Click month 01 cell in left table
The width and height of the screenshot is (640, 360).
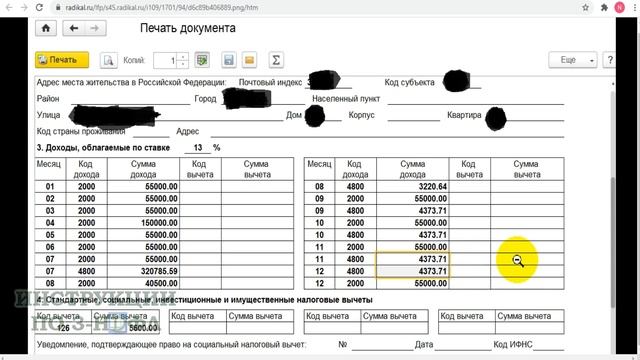[x=50, y=187]
